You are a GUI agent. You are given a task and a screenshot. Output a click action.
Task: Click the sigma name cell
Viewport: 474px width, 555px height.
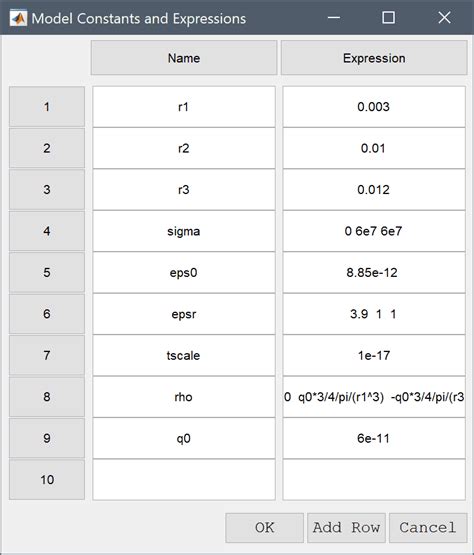coord(184,231)
